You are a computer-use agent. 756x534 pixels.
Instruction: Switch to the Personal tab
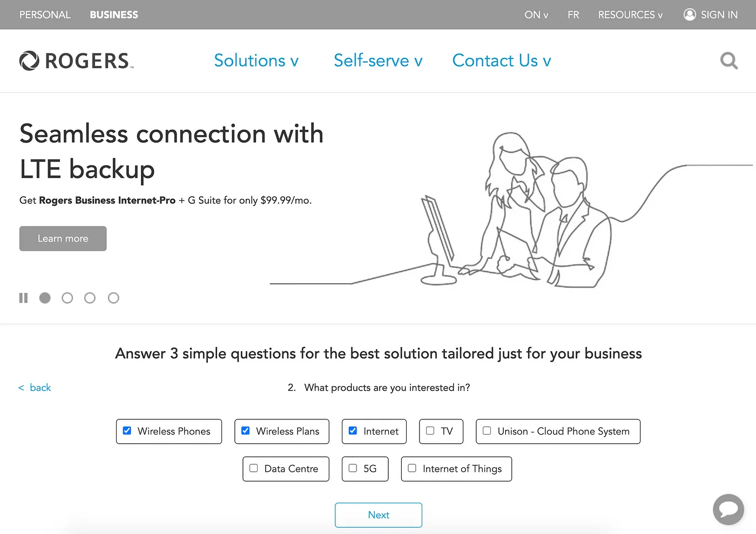pos(45,15)
